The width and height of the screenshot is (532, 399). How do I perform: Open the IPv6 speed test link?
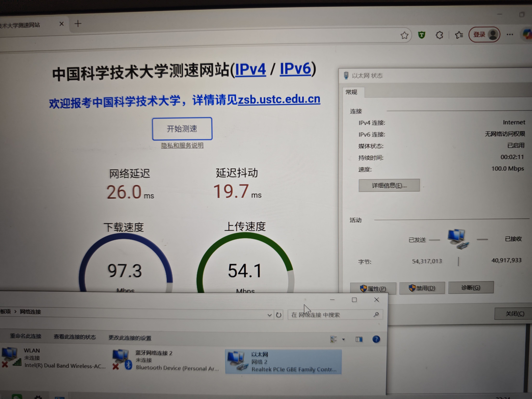coord(295,69)
